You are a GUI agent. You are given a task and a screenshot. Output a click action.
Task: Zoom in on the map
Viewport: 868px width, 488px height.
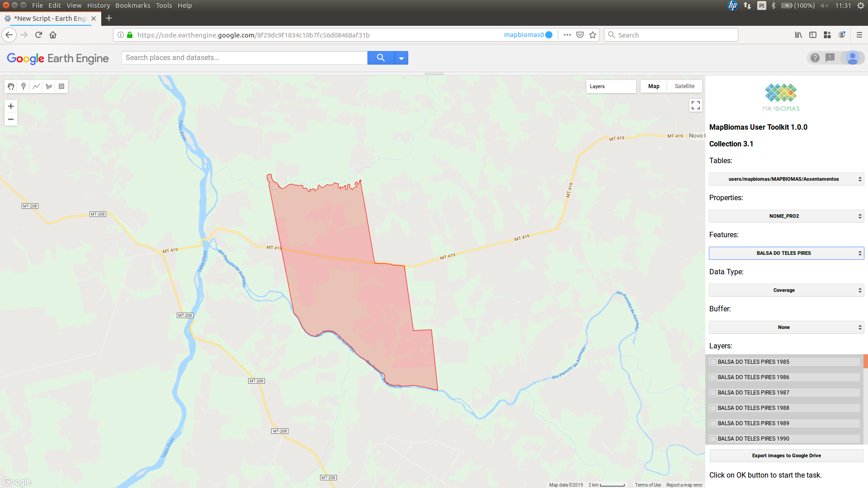point(11,106)
